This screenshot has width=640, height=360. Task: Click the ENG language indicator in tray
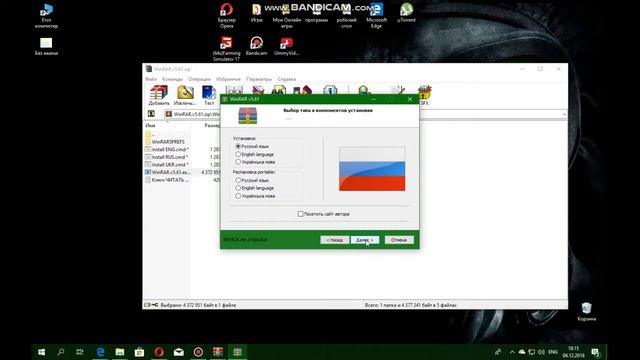[x=553, y=352]
